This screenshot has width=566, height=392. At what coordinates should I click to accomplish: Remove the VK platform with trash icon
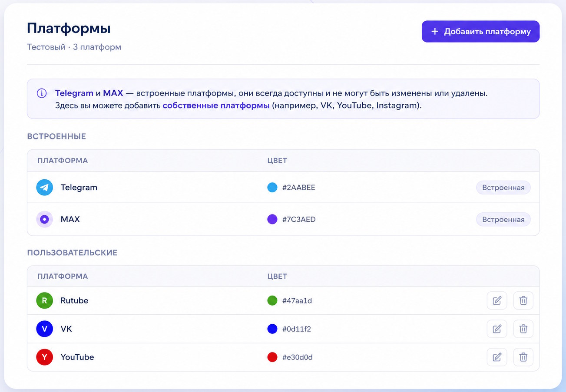[523, 329]
